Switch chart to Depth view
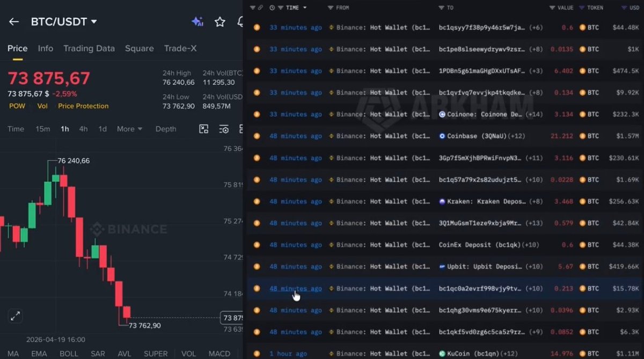 click(x=166, y=129)
